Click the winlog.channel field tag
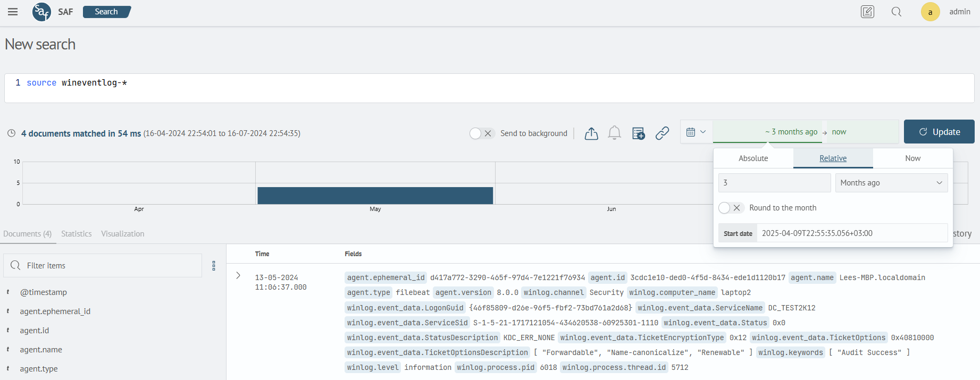The height and width of the screenshot is (380, 980). tap(554, 292)
